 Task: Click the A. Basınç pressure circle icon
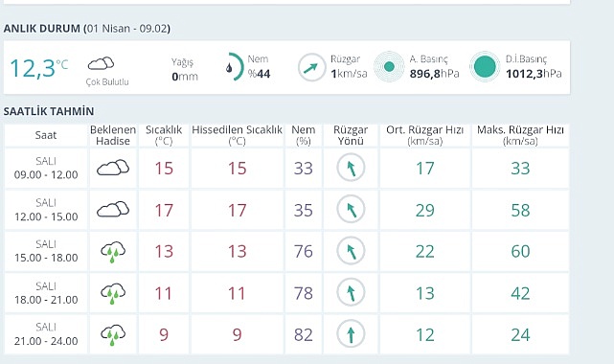click(389, 67)
